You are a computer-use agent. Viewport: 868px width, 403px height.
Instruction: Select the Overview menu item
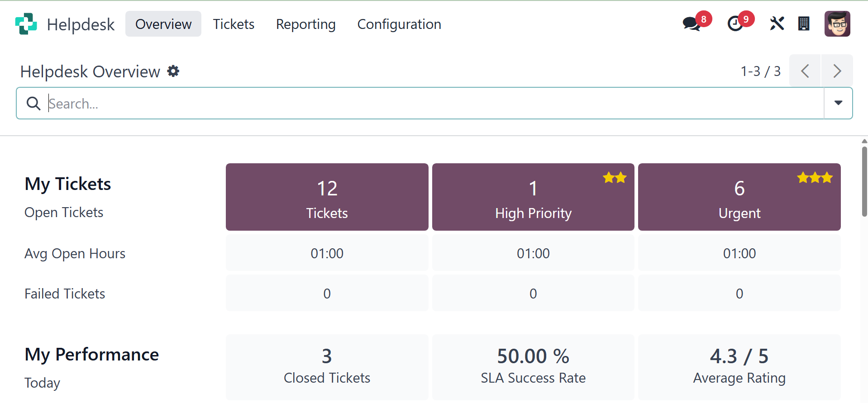click(163, 24)
